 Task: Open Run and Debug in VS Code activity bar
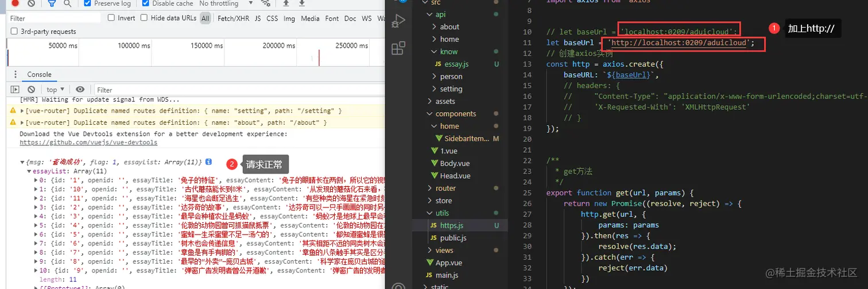[x=398, y=22]
